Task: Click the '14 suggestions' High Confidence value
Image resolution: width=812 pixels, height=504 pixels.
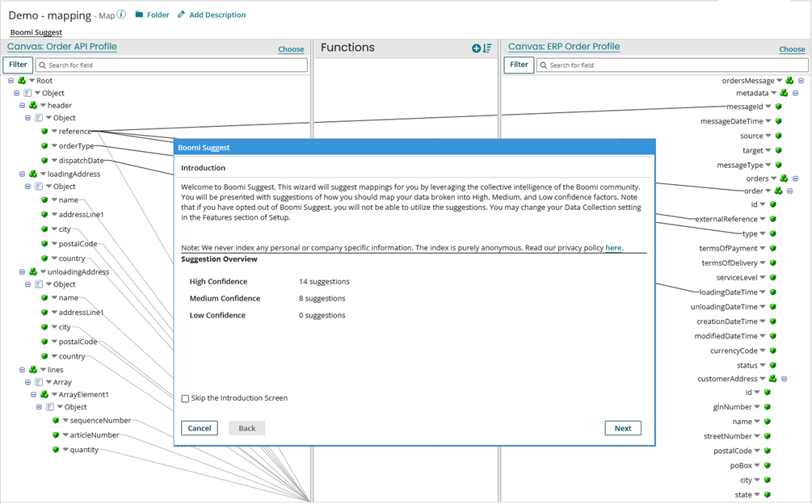Action: click(x=324, y=282)
